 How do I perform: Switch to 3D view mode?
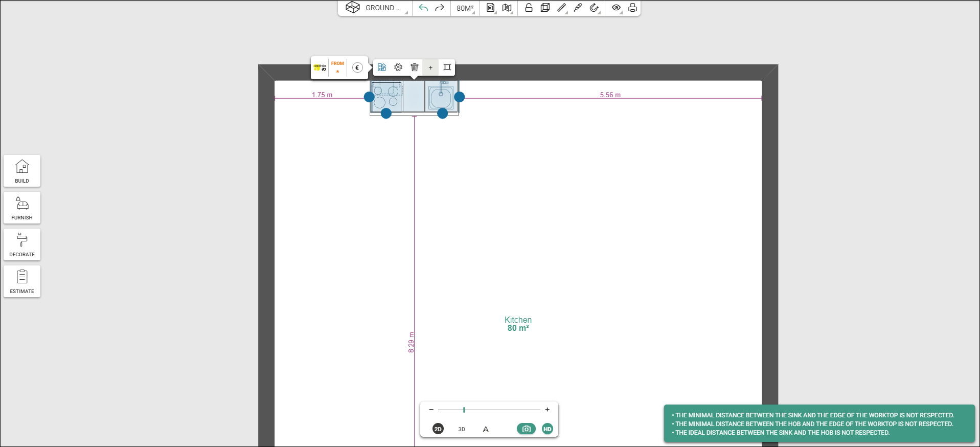pos(462,429)
